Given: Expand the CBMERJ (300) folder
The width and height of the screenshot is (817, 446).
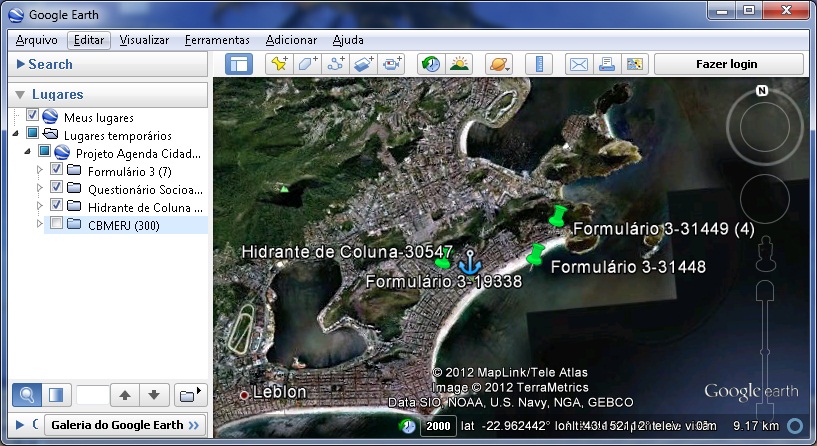Looking at the screenshot, I should point(41,224).
